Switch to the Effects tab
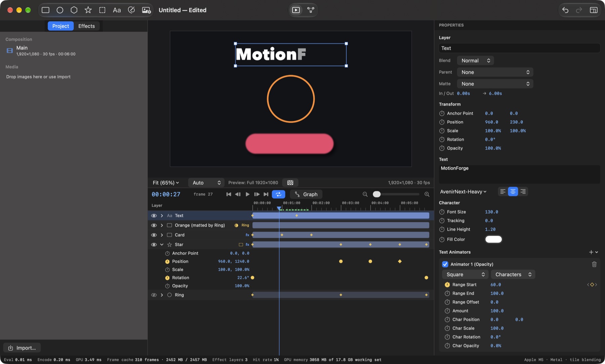The width and height of the screenshot is (605, 364). pyautogui.click(x=86, y=26)
